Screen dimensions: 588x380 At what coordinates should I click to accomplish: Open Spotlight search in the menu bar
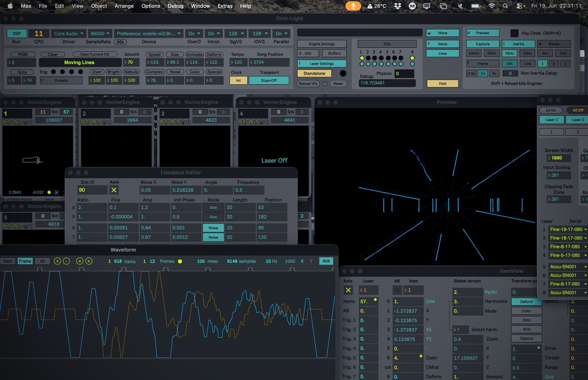click(505, 6)
